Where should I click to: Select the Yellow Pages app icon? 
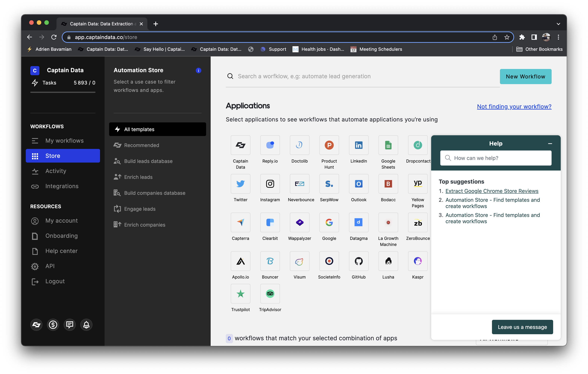pyautogui.click(x=418, y=184)
